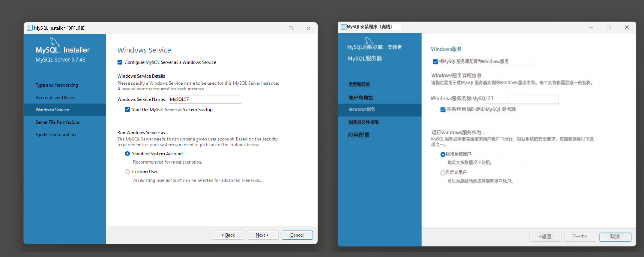Select the 标准系统账户 radio option
The height and width of the screenshot is (257, 644).
pos(443,155)
